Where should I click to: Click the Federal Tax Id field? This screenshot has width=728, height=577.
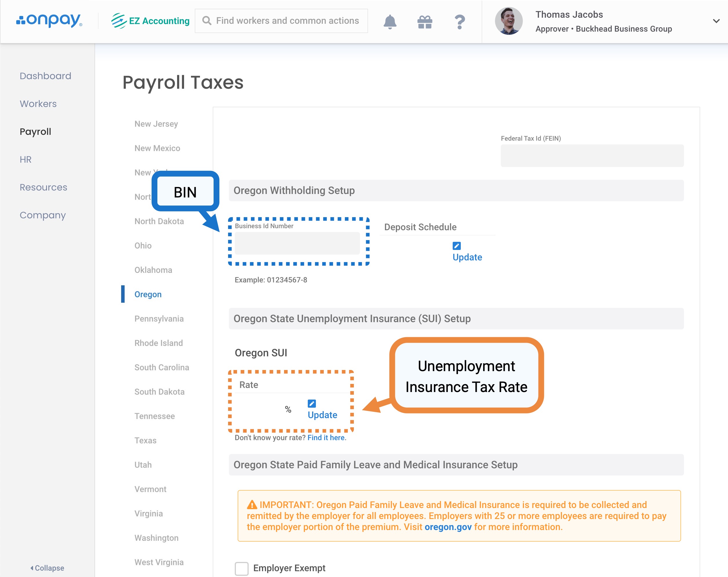click(591, 156)
